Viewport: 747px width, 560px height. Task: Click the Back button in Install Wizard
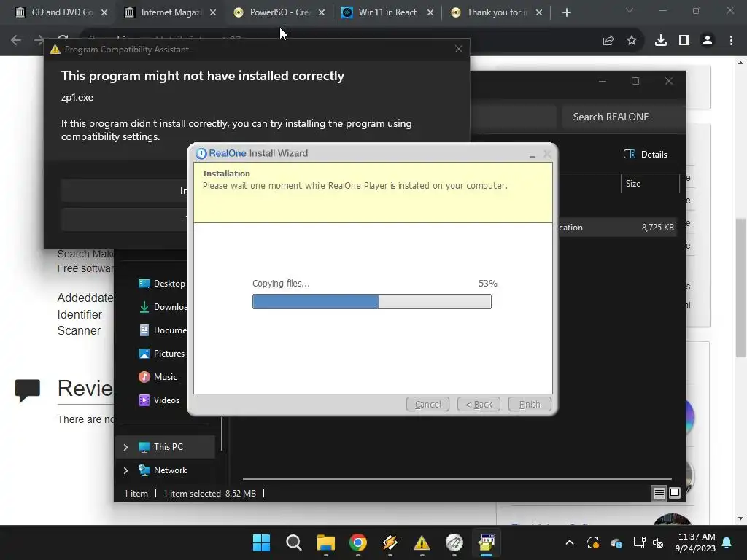click(479, 404)
